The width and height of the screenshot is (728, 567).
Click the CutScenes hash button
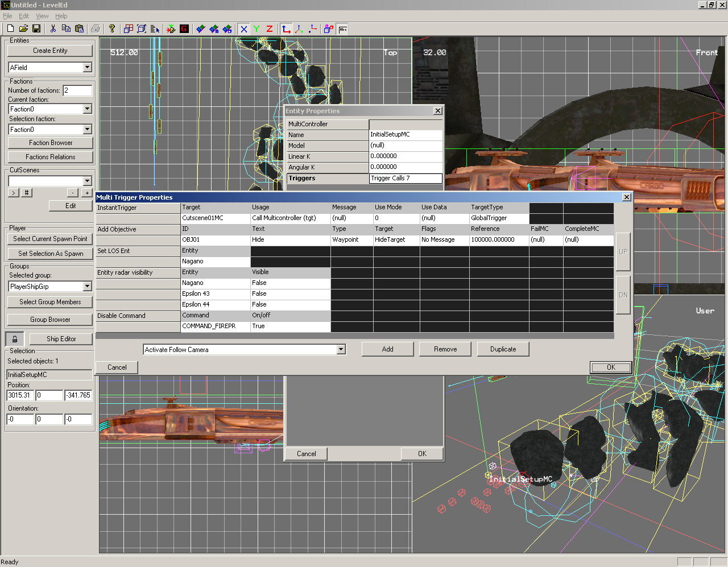[x=27, y=193]
